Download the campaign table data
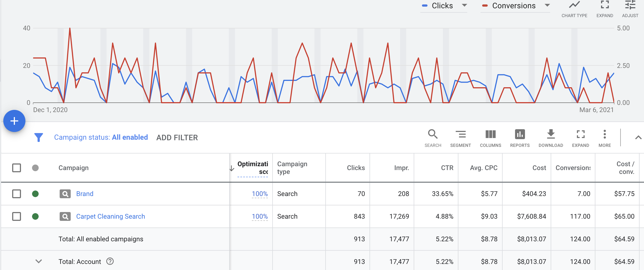Screen dimensions: 644x270 click(551, 135)
